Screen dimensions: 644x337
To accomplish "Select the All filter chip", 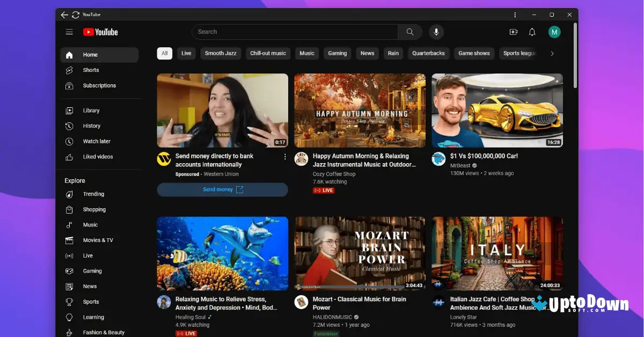I will point(164,53).
